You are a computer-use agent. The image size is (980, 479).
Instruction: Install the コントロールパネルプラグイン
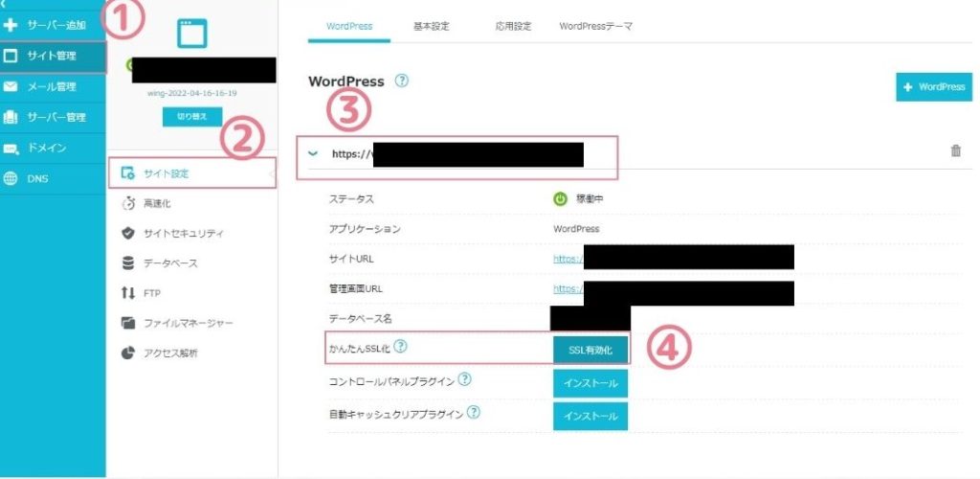click(590, 383)
